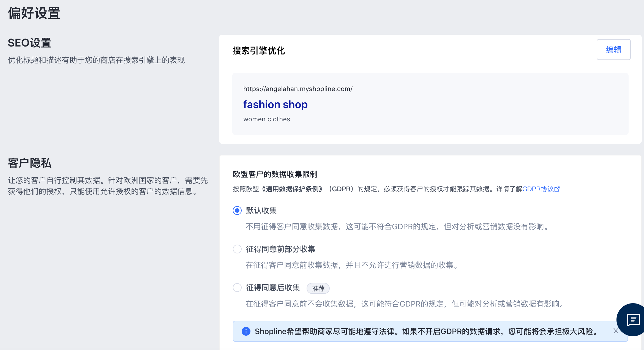Click the bold 《通用数据保护条例》 text

[292, 189]
